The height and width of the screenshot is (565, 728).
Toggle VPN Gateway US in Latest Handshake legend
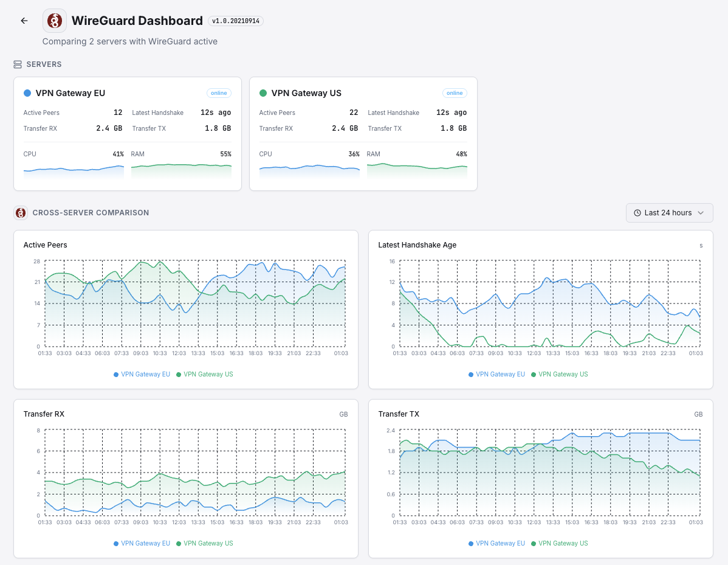[559, 375]
